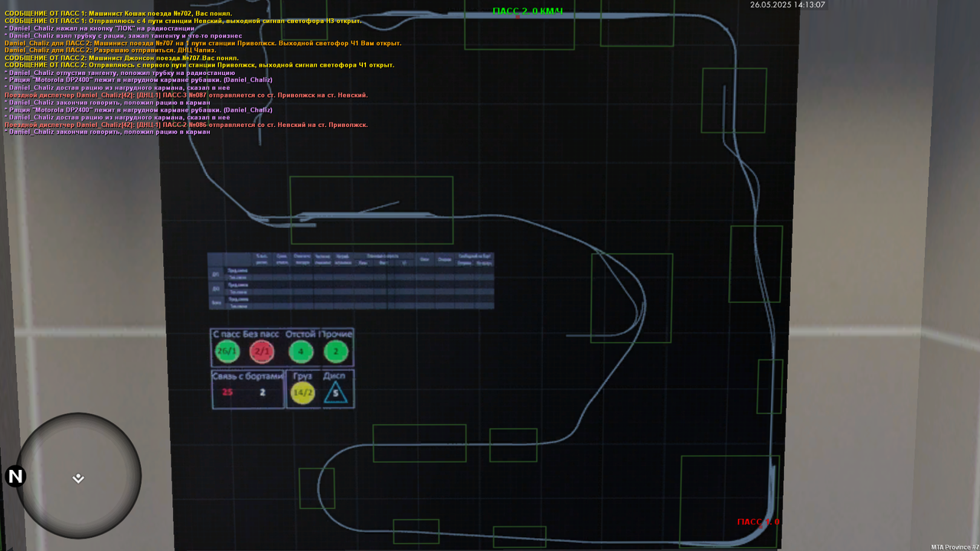Click the "Дисп" triangle icon showing 5

click(336, 393)
